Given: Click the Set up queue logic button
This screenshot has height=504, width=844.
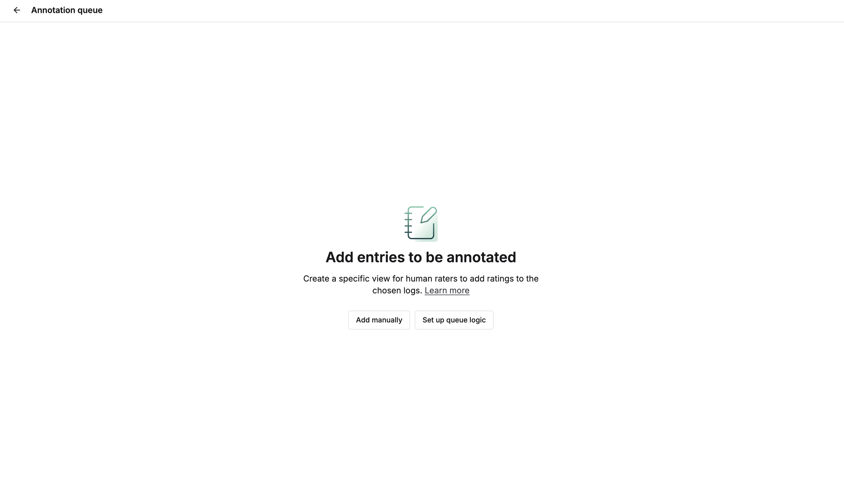Looking at the screenshot, I should click(x=454, y=320).
